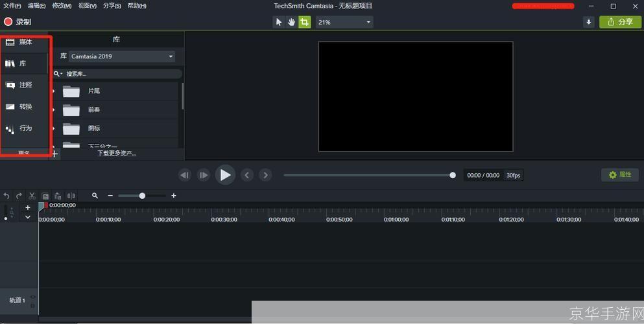The height and width of the screenshot is (324, 644).
Task: Click the Paste icon in timeline toolbar
Action: [x=58, y=196]
